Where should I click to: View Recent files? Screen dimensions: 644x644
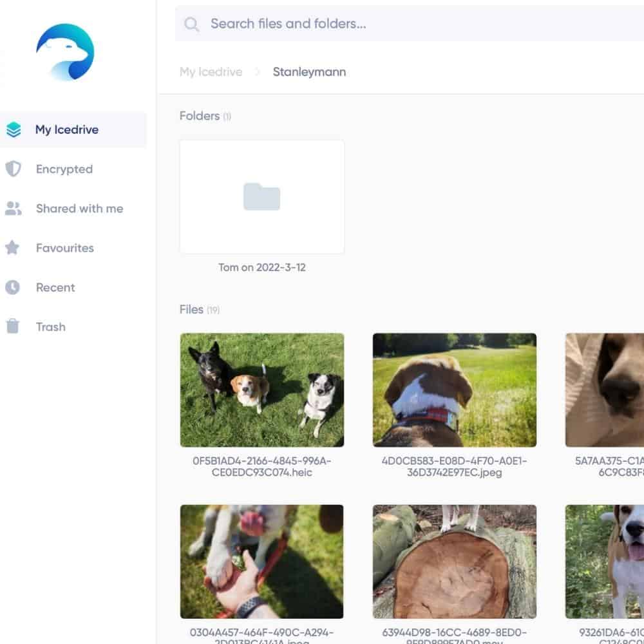click(55, 287)
